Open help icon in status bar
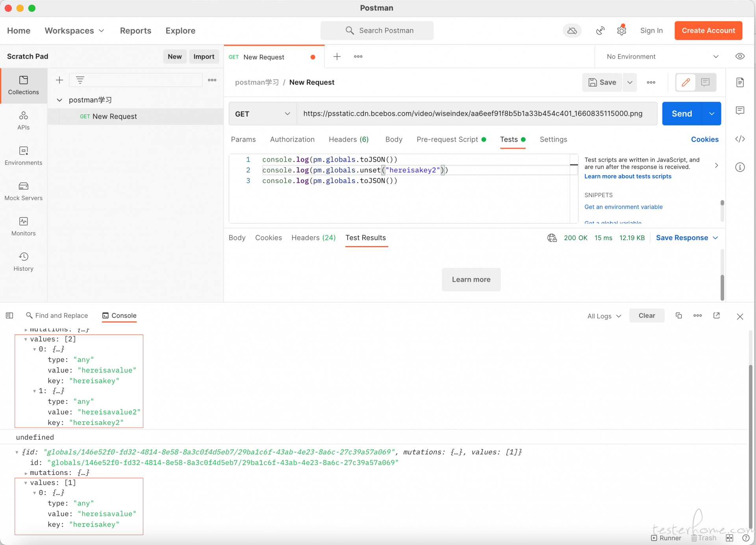Viewport: 756px width, 545px height. pyautogui.click(x=746, y=538)
